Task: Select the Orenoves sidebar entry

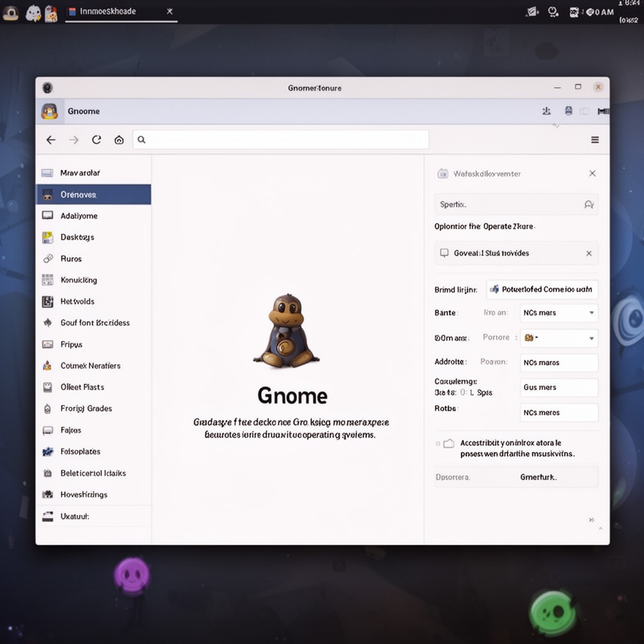Action: (94, 194)
